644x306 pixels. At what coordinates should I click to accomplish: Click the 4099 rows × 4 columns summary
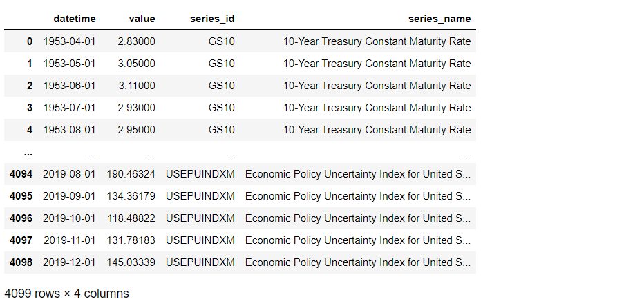pyautogui.click(x=66, y=293)
